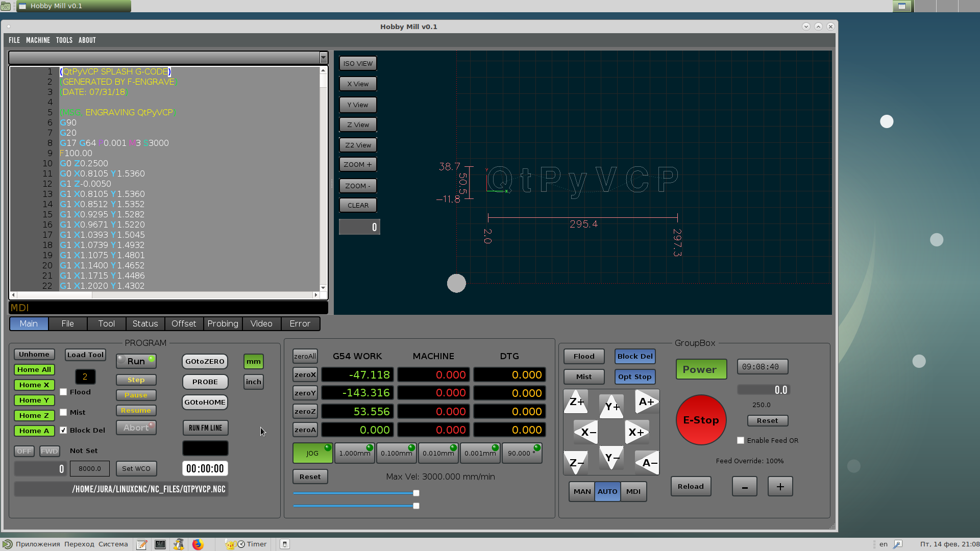Expand the recent files dropdown above G-code
Viewport: 980px width, 551px height.
(x=323, y=58)
